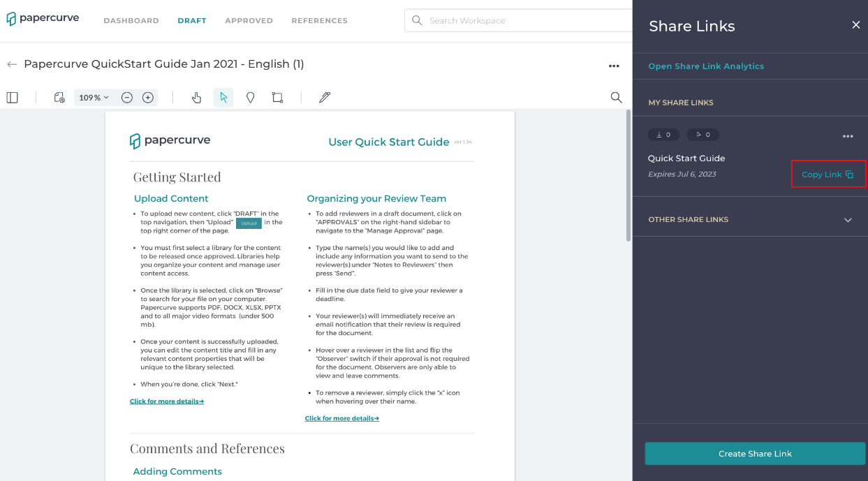Screen dimensions: 868x481
Task: Click 'User Quick Start Guide' document title
Action: (389, 142)
